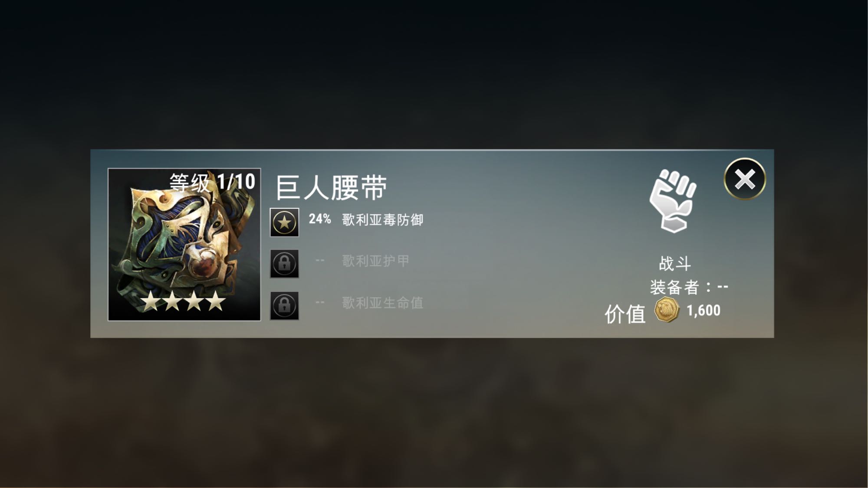Select the 24% 歌利亚毒防御 stat text
This screenshot has width=868, height=488.
click(366, 219)
